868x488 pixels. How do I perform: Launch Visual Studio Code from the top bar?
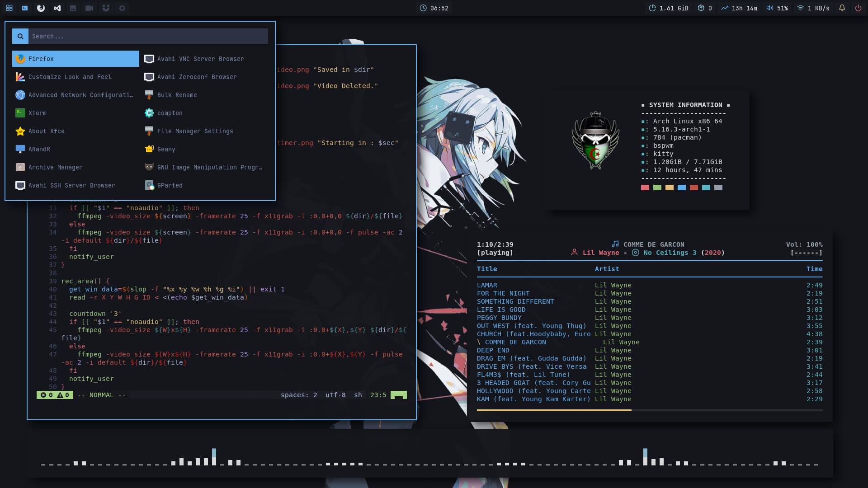point(57,8)
